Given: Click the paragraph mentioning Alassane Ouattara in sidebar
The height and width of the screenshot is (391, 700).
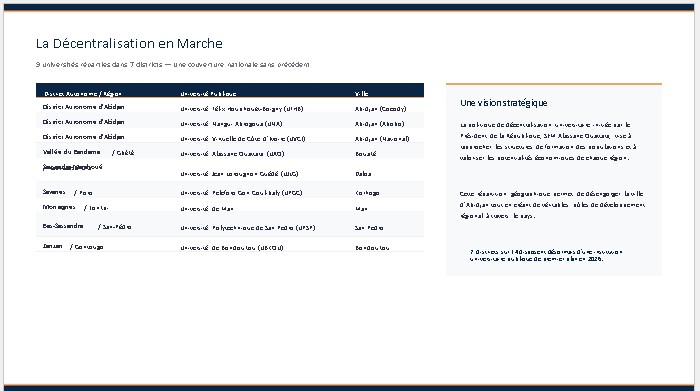Looking at the screenshot, I should (548, 141).
